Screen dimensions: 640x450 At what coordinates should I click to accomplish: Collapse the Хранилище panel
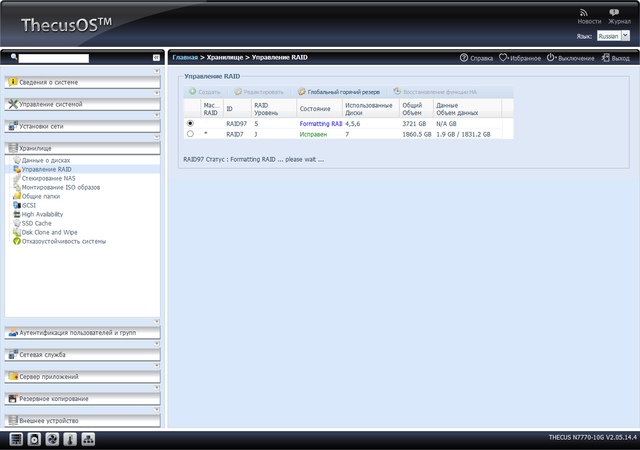point(82,148)
